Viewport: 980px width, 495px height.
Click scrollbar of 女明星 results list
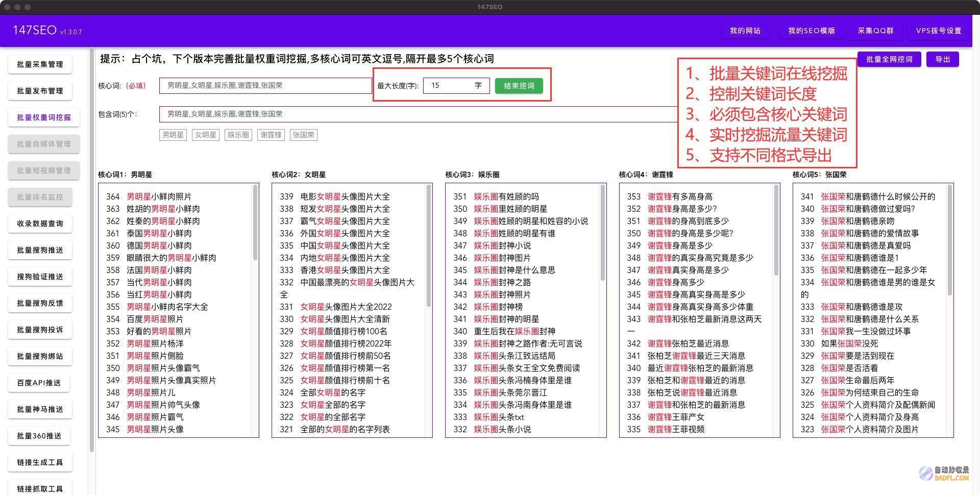click(429, 245)
